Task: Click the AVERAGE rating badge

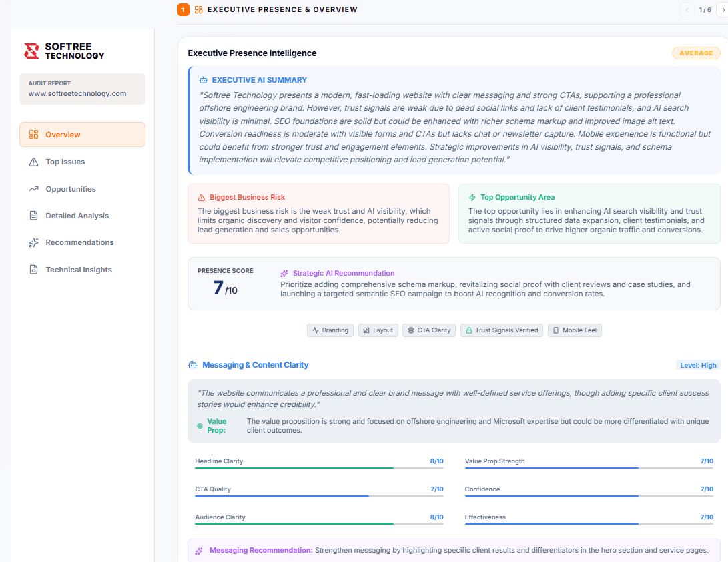Action: (x=696, y=53)
